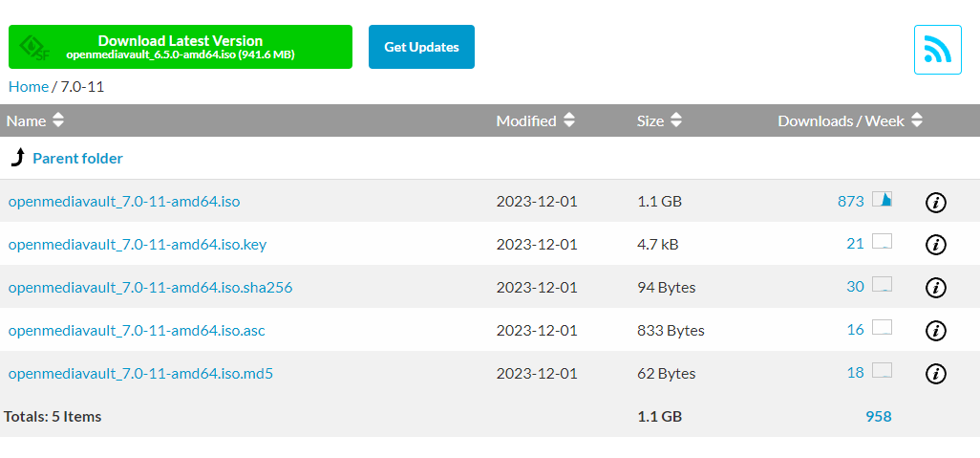Click the 16 weekly downloads count

pyautogui.click(x=855, y=330)
